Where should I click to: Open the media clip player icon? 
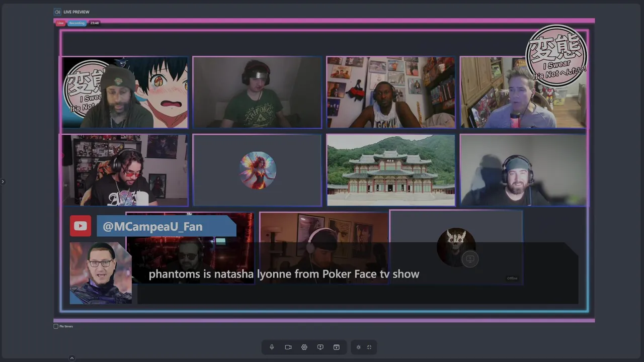pyautogui.click(x=337, y=347)
